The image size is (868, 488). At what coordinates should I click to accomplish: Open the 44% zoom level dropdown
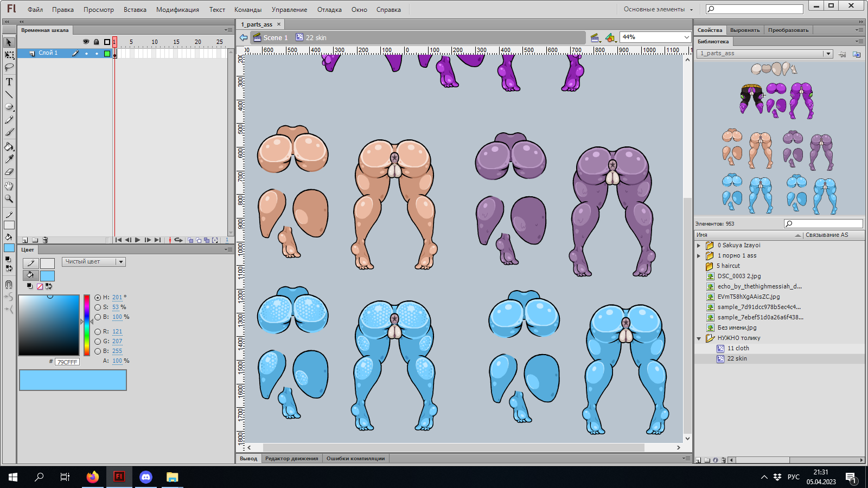point(655,37)
